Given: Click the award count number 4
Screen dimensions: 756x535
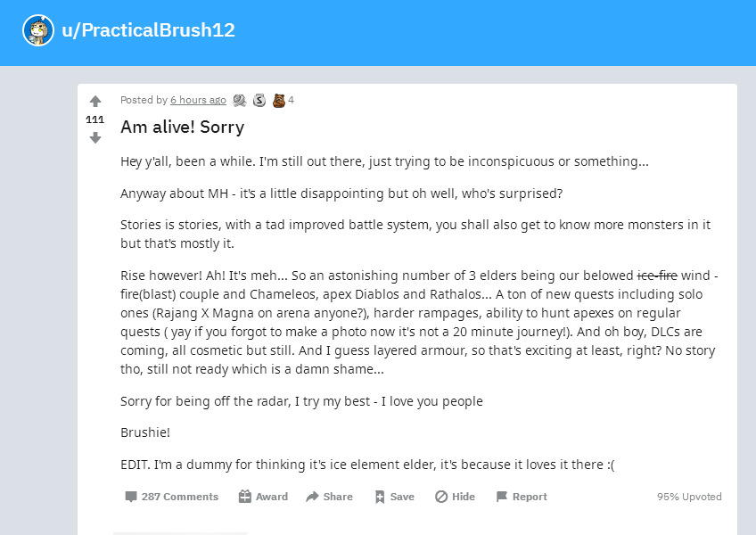Looking at the screenshot, I should [291, 100].
